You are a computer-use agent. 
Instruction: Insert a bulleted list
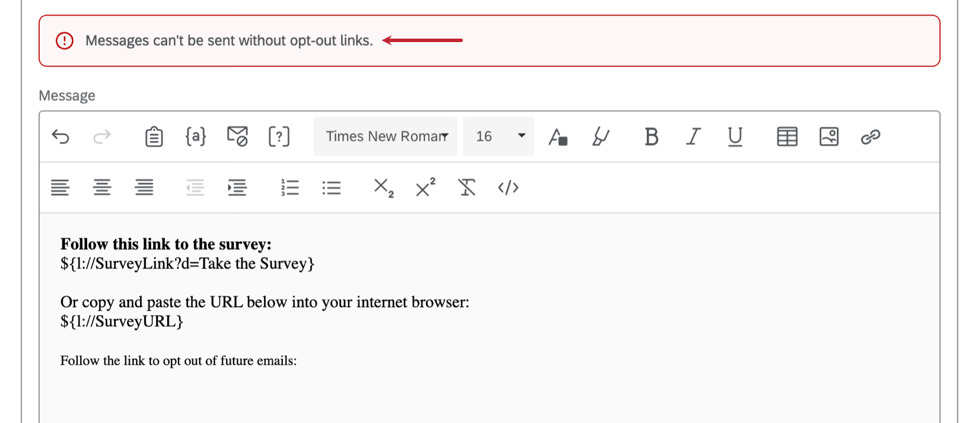pyautogui.click(x=331, y=187)
